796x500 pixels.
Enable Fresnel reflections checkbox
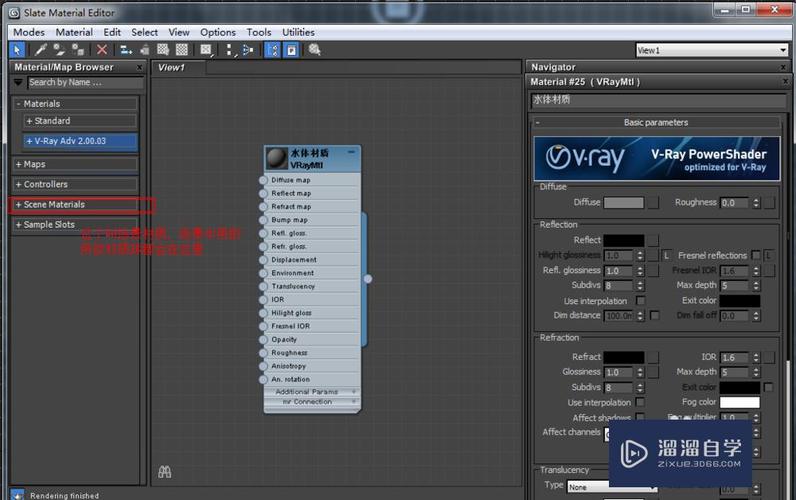[x=755, y=255]
